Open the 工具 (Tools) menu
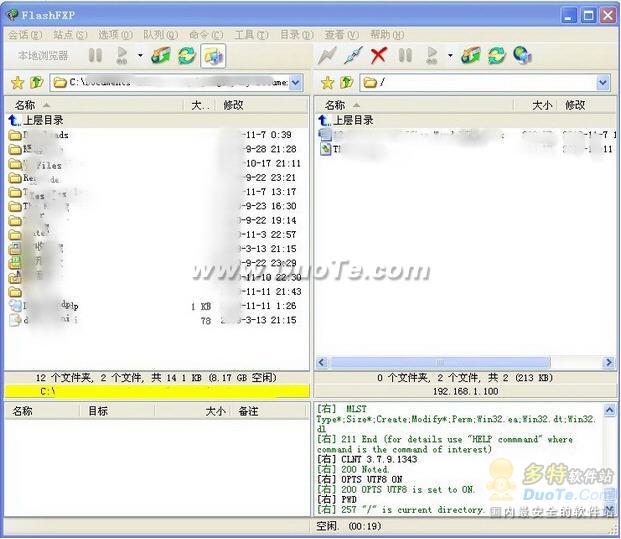The height and width of the screenshot is (539, 621). pos(251,35)
